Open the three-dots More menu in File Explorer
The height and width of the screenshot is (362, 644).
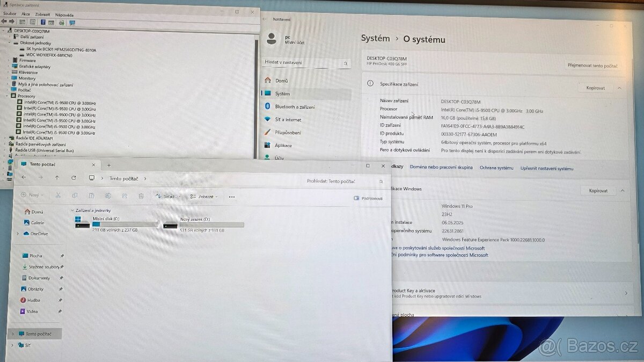[x=232, y=197]
